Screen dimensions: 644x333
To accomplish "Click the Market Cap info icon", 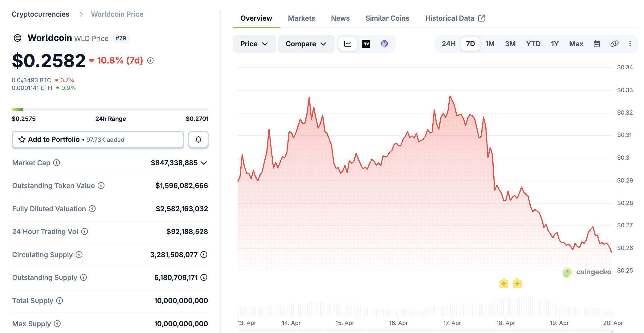I will (x=57, y=162).
